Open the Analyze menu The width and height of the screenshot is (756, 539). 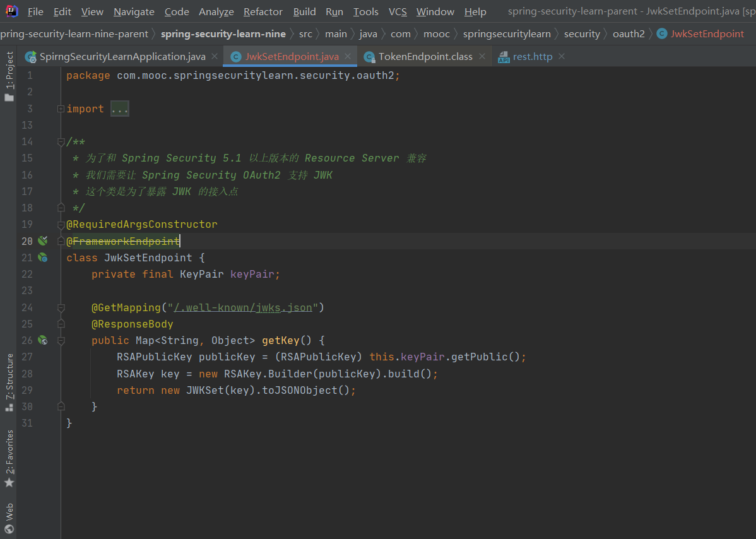pyautogui.click(x=216, y=11)
